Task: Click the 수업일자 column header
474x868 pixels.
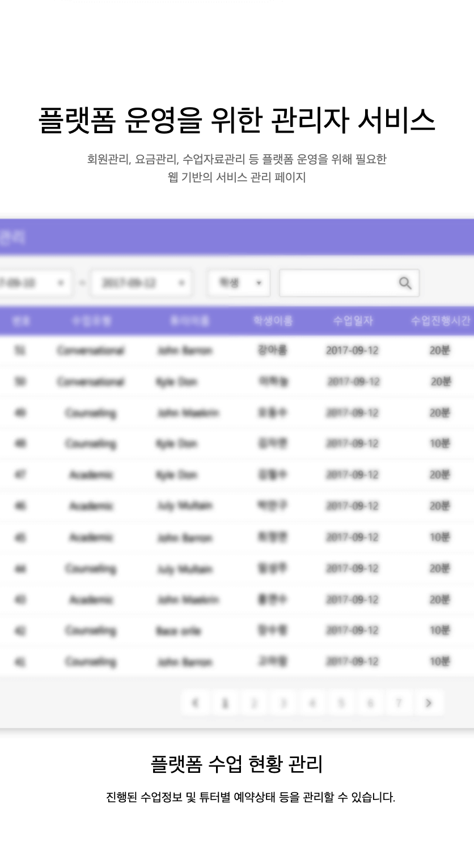Action: pyautogui.click(x=353, y=321)
